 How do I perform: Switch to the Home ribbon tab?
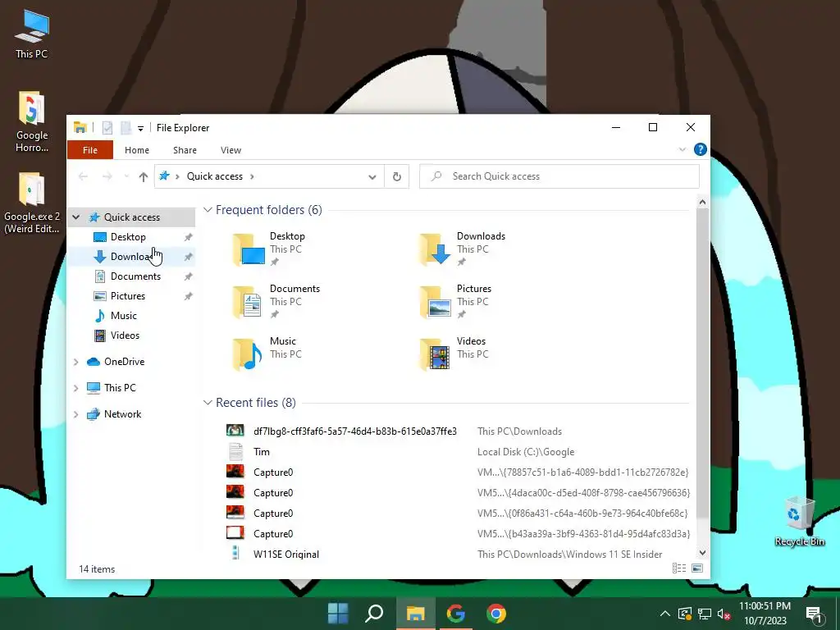[x=137, y=150]
